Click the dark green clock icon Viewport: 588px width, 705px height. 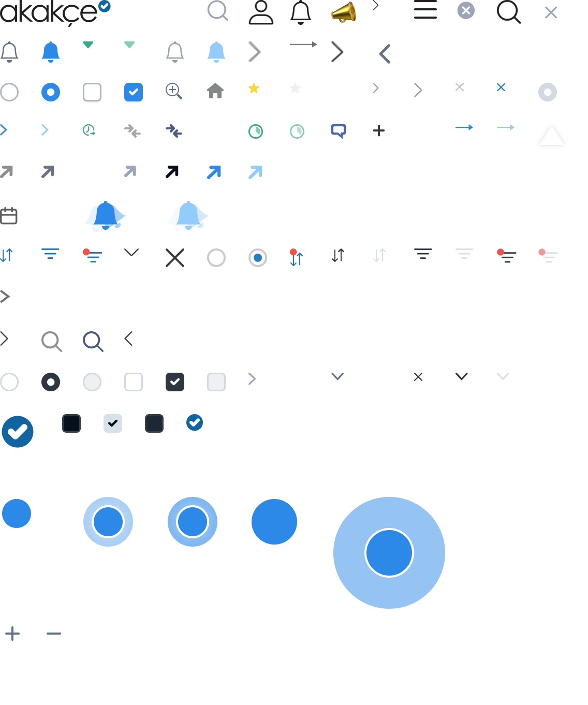(x=256, y=131)
